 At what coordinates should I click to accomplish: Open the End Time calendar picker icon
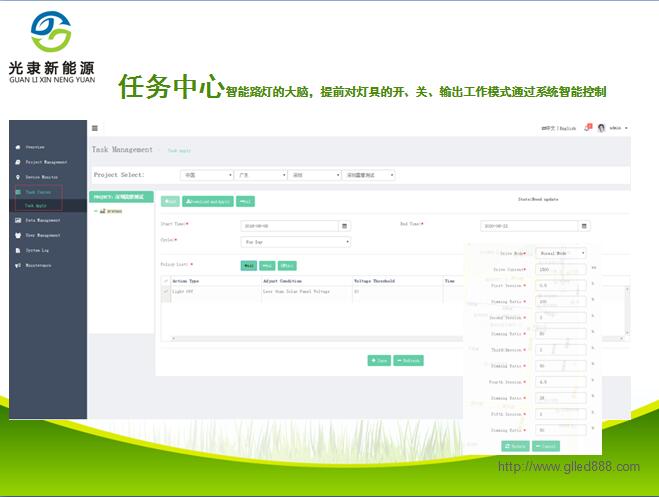tap(585, 226)
